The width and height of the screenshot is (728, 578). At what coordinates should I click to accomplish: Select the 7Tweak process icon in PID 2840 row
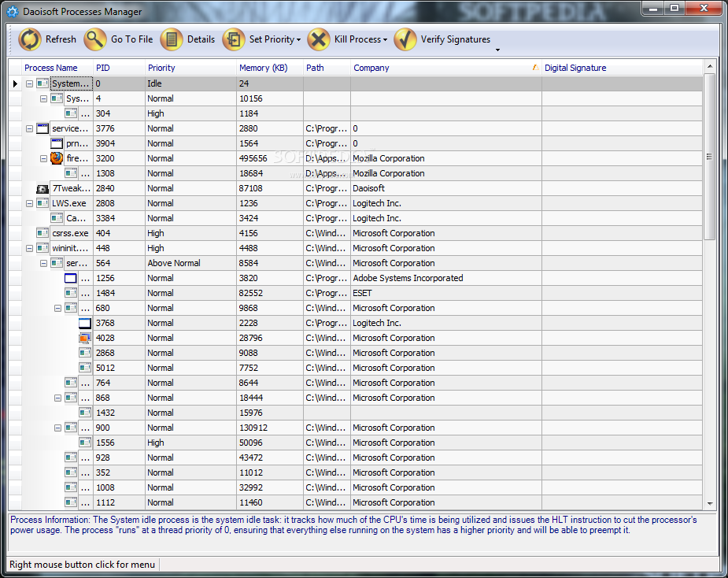point(42,189)
